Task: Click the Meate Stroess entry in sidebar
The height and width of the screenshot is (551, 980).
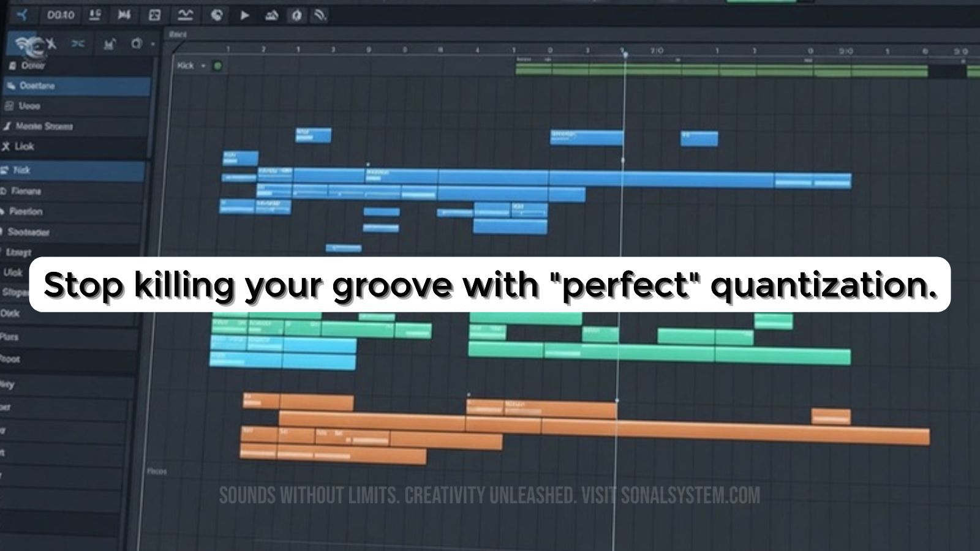Action: coord(43,126)
